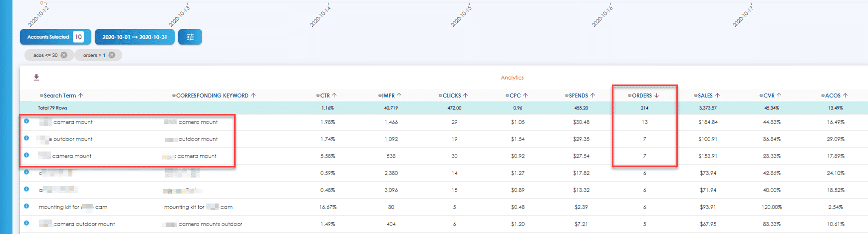Click info icon on first camera mount row
The width and height of the screenshot is (868, 234).
[x=26, y=121]
